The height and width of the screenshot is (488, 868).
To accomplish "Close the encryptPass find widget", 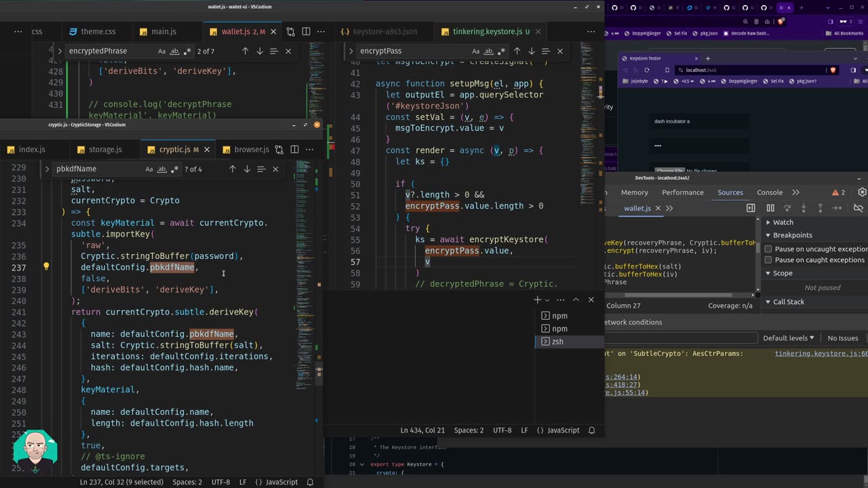I will point(559,51).
